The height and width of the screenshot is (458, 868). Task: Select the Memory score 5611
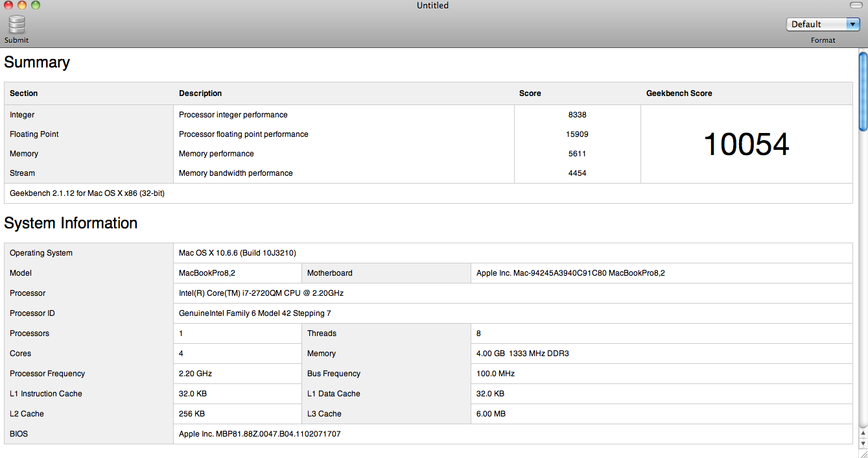[577, 154]
